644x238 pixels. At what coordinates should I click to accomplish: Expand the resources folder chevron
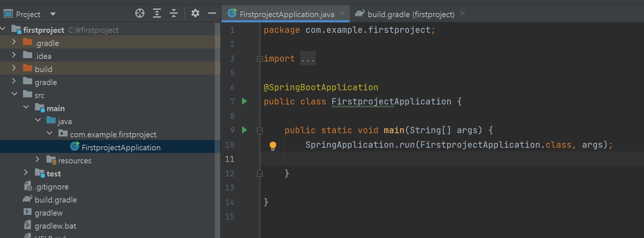37,159
